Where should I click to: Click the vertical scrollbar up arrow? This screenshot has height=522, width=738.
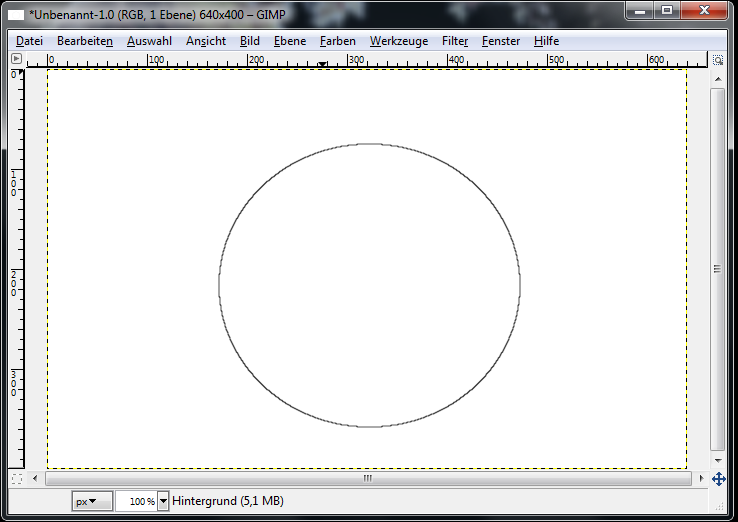718,77
